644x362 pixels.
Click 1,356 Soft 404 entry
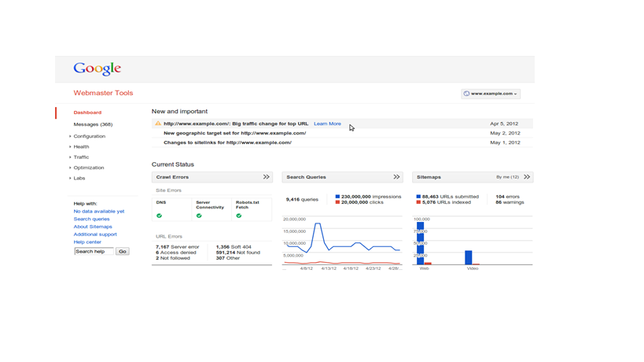234,247
